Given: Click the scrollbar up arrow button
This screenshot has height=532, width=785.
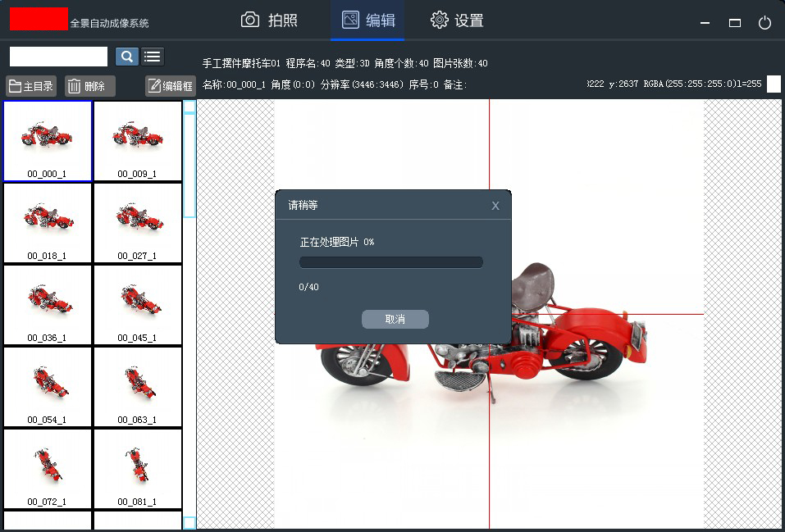Looking at the screenshot, I should tap(189, 106).
